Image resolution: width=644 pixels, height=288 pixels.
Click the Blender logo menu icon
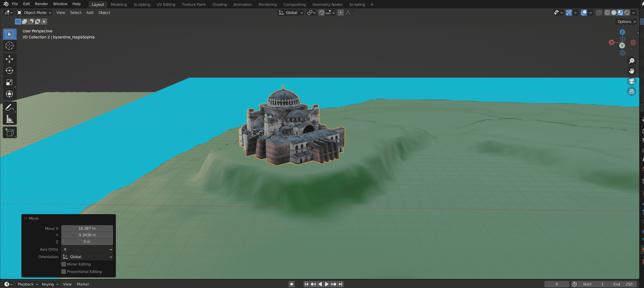(x=6, y=4)
